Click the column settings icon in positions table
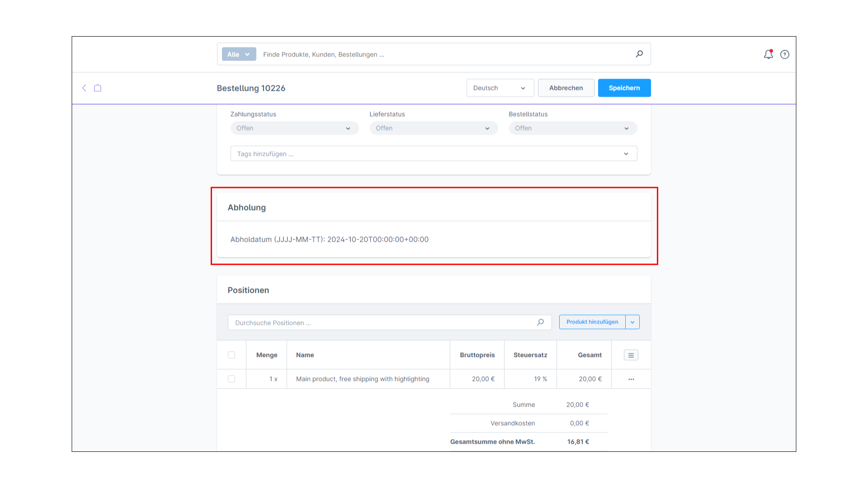The image size is (868, 488). (631, 355)
